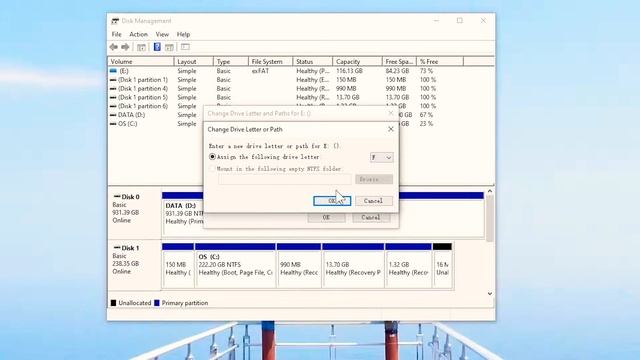Click the scroll up arrow in the disk pane
The height and width of the screenshot is (360, 640).
click(x=489, y=191)
